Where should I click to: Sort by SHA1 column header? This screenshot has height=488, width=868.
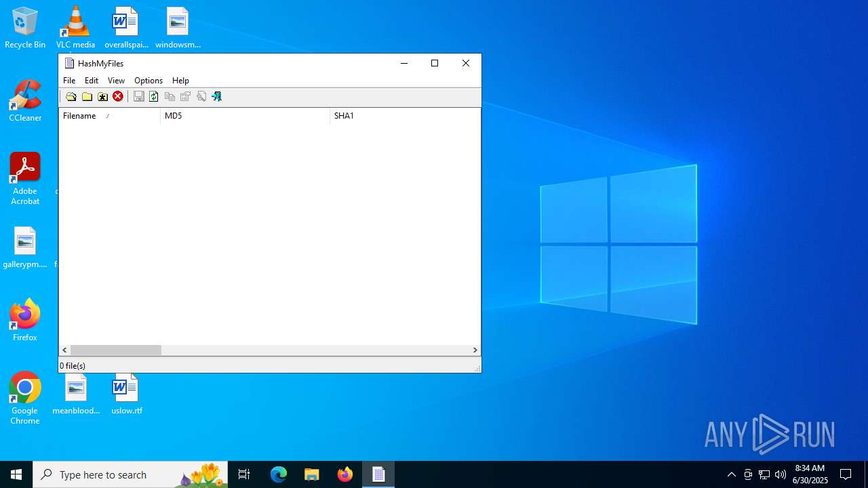point(405,116)
